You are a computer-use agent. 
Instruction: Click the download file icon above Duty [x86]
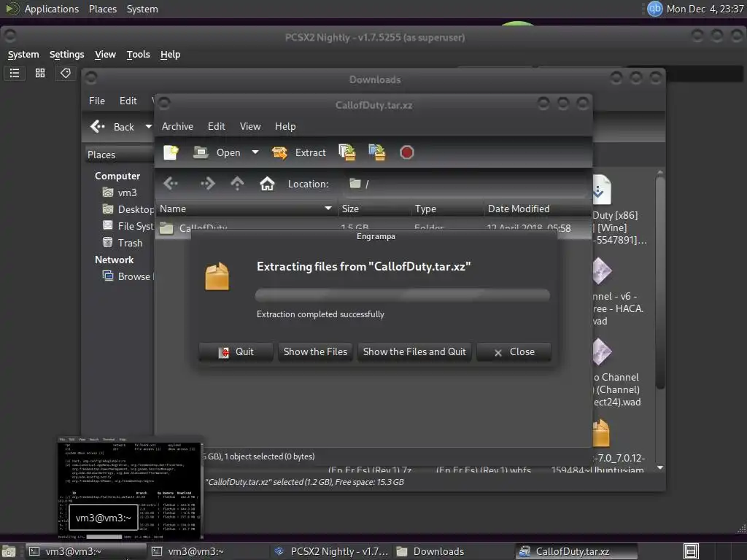(602, 190)
